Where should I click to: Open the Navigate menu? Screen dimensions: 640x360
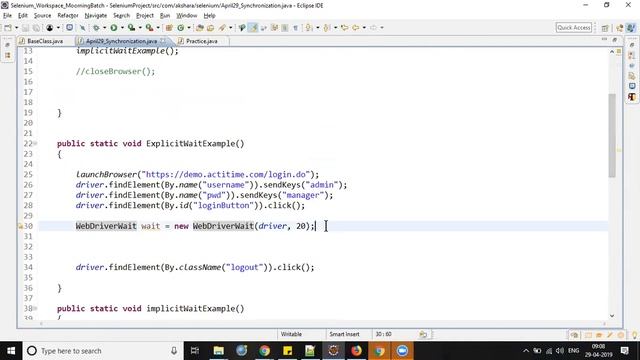click(96, 16)
